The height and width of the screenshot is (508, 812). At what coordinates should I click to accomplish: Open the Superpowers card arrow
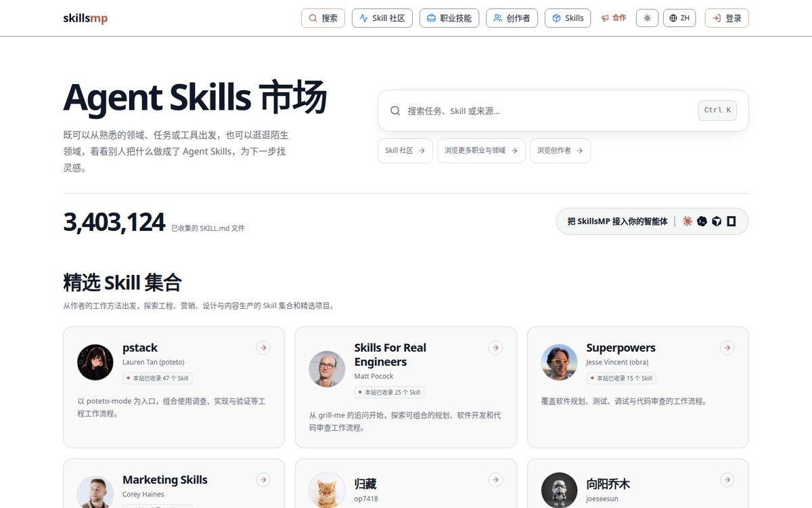[x=727, y=347]
